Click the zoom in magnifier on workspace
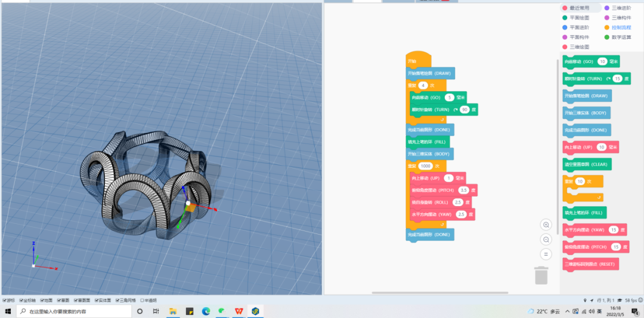This screenshot has height=318, width=644. 546,225
